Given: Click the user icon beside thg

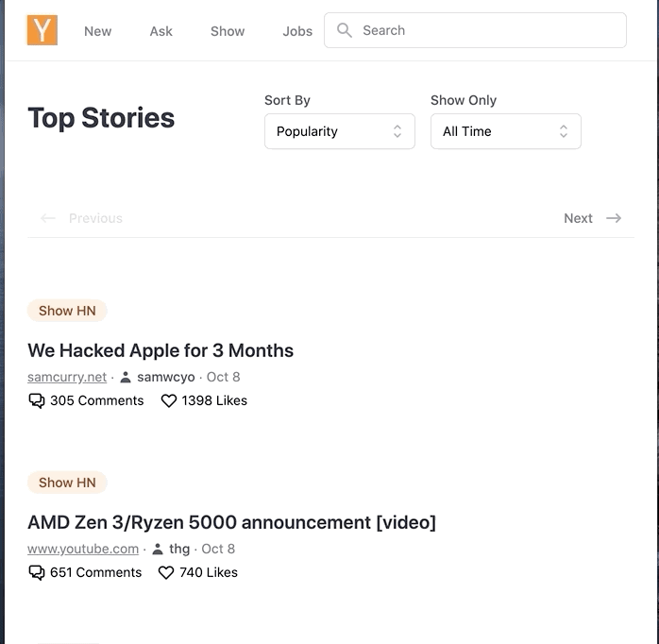Looking at the screenshot, I should coord(158,549).
